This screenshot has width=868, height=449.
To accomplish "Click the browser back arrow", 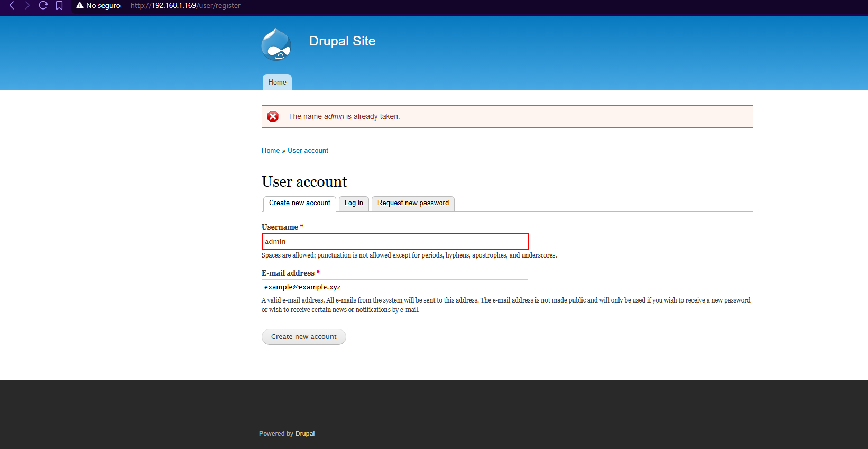I will [x=12, y=5].
